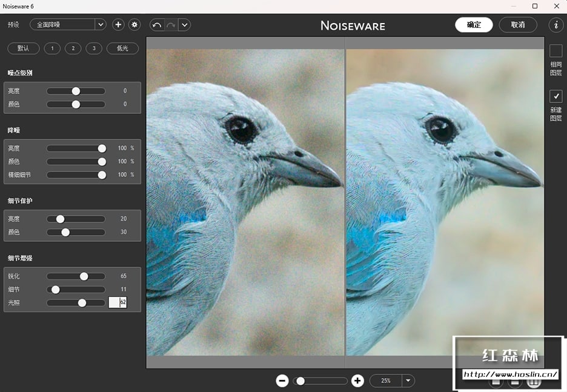Click the 锐化 sharpening slider handle

point(84,276)
